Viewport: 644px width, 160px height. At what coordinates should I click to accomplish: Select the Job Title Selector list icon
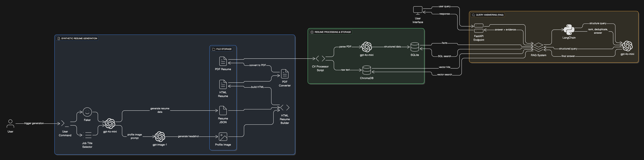point(87,135)
